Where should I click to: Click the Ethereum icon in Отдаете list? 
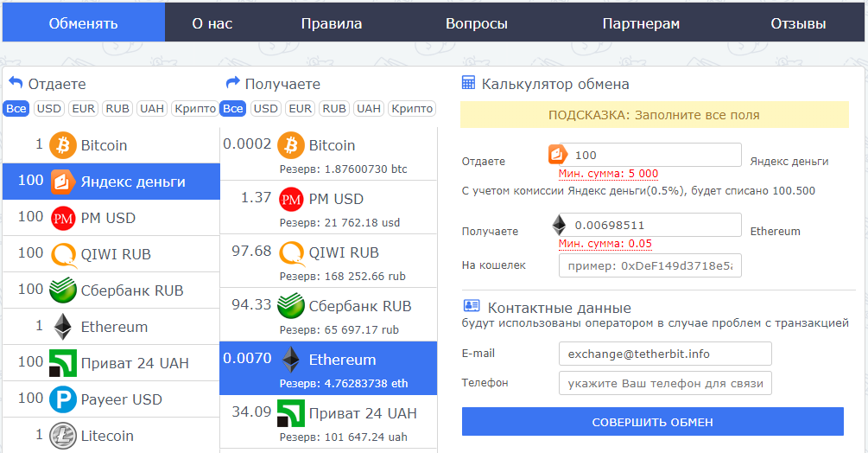click(62, 327)
